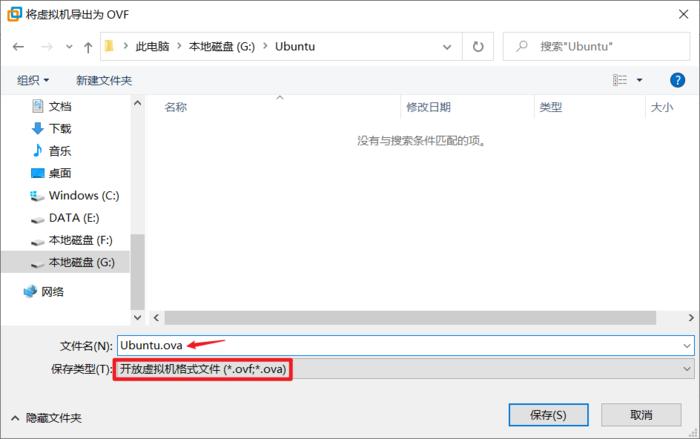
Task: Open help with question mark icon
Action: (677, 80)
